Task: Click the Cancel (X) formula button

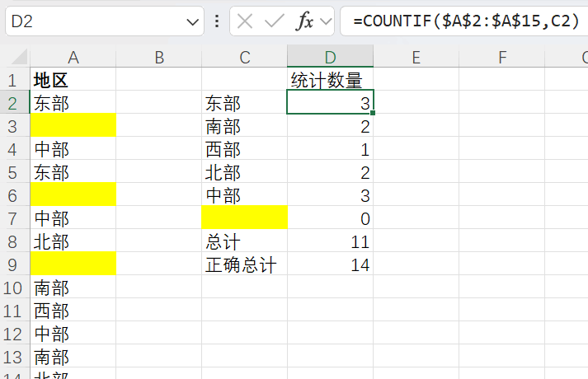Action: (x=245, y=21)
